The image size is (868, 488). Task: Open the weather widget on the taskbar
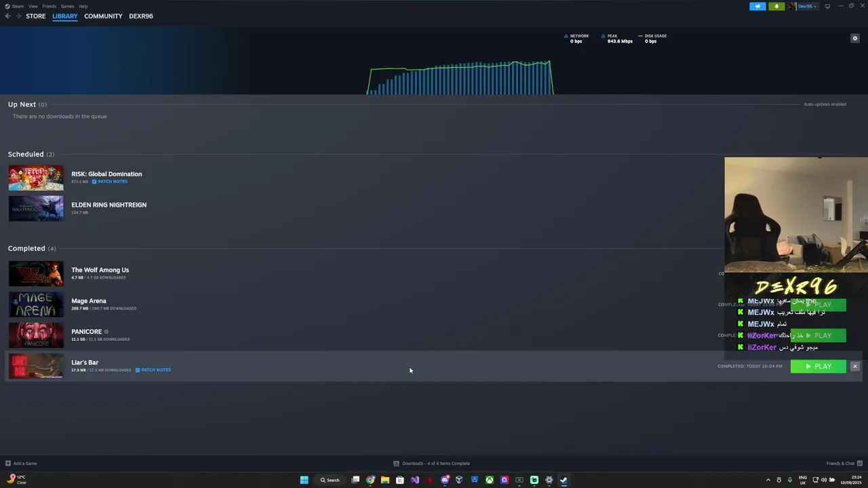17,480
